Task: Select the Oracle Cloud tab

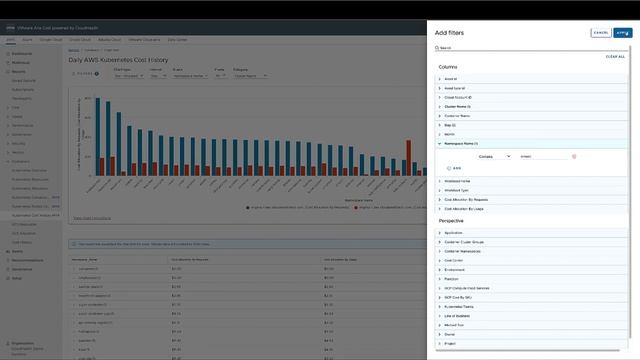Action: tap(80, 40)
